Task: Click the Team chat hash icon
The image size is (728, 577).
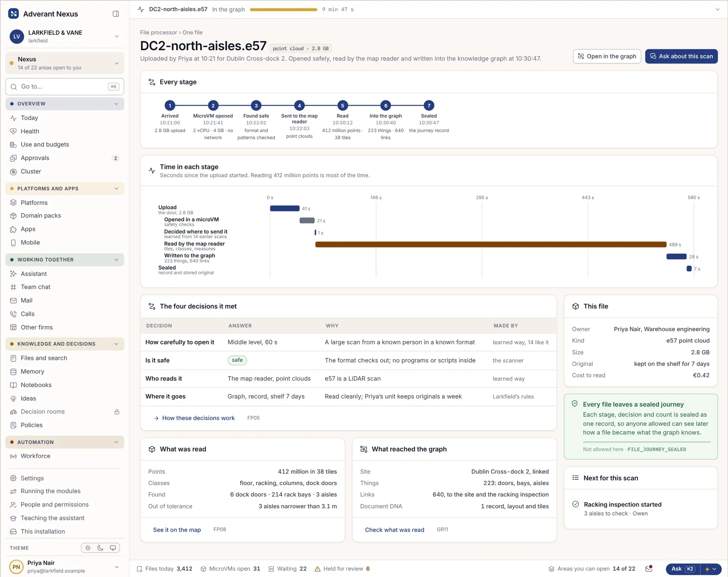Action: 13,287
